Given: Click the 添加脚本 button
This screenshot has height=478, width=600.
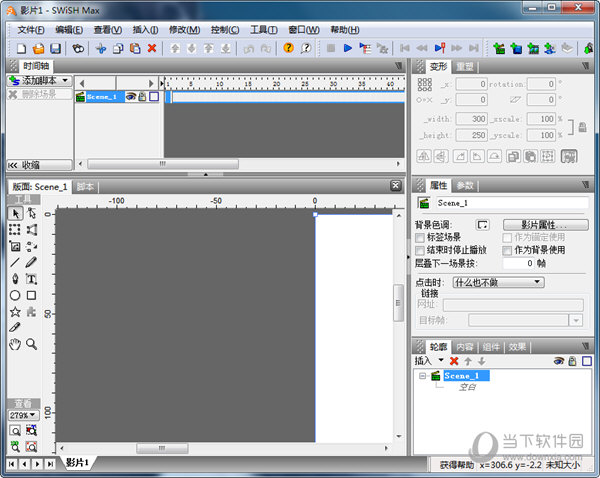Looking at the screenshot, I should coord(40,80).
